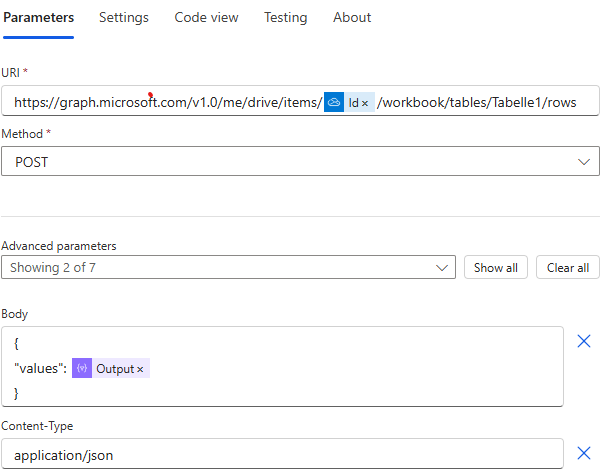
Task: Expand the Method dropdown arrow
Action: pos(585,161)
